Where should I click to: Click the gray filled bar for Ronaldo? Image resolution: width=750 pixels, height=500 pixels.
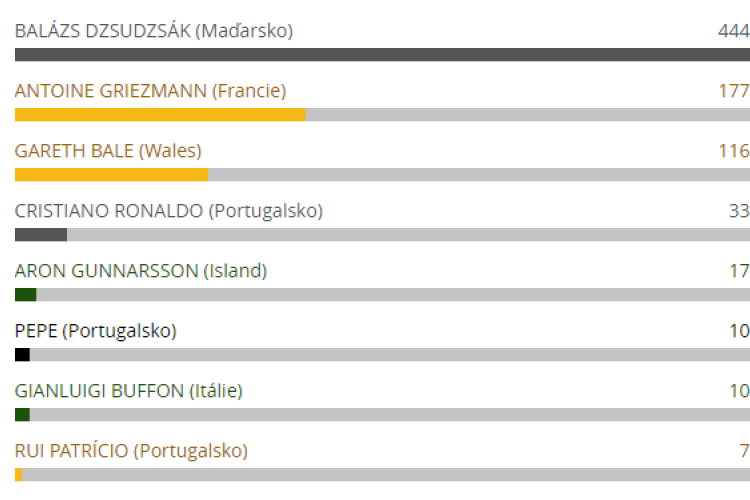tap(41, 234)
